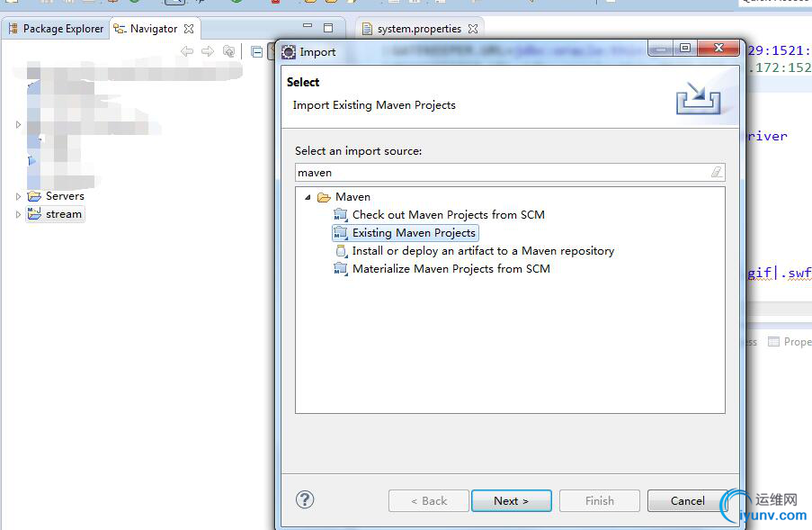Select the Servers label in Navigator
This screenshot has width=812, height=530.
[x=65, y=196]
